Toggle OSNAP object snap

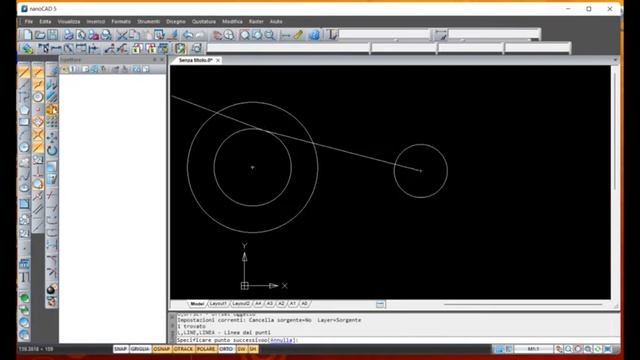(x=162, y=349)
